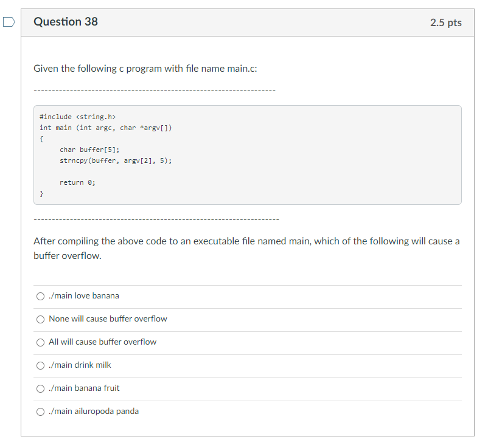Click the 'None will cause buffer overflow' label
This screenshot has height=448, width=502.
108,319
